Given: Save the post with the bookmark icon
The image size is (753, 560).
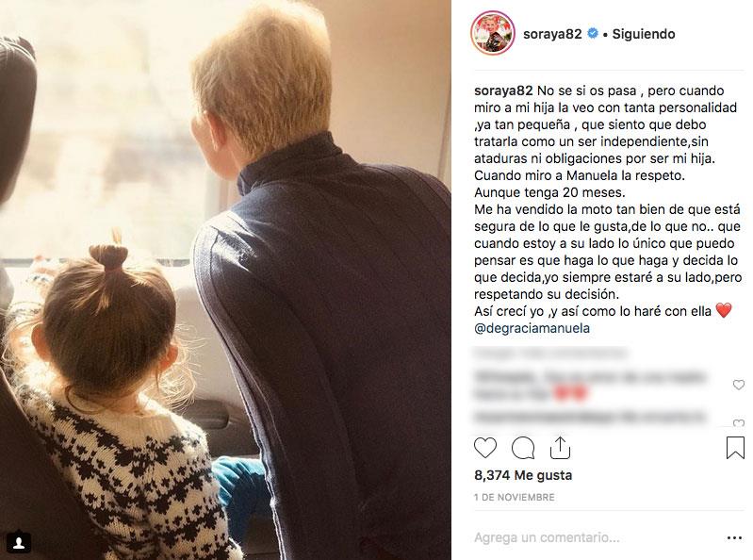Looking at the screenshot, I should pyautogui.click(x=735, y=448).
